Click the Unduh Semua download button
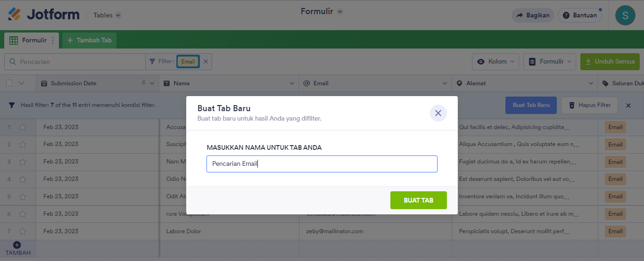This screenshot has width=644, height=261. tap(610, 61)
